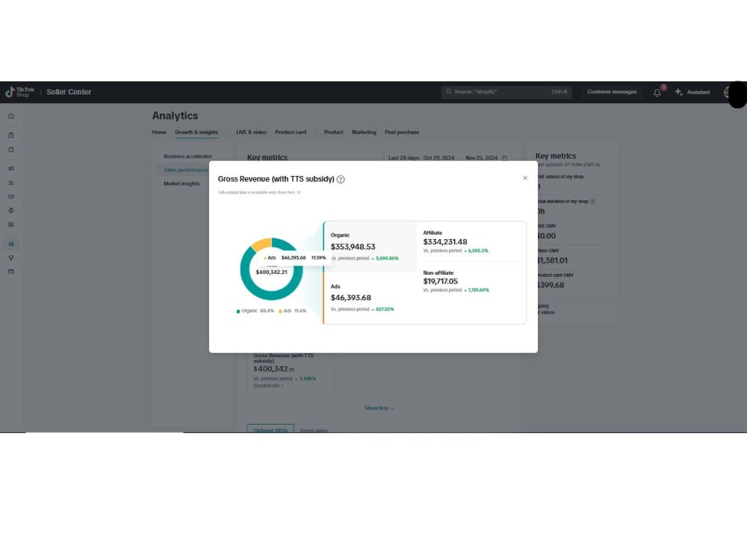Select the Organic revenue card
The image size is (747, 560).
coord(371,246)
